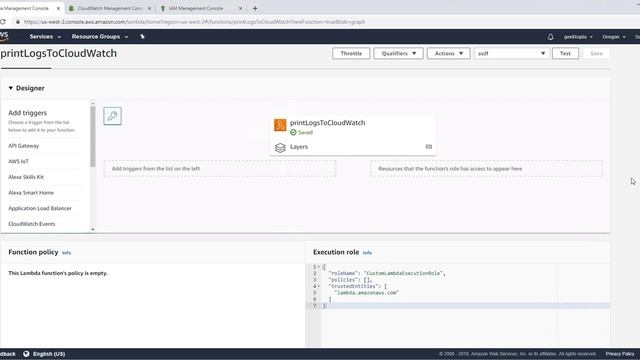Reload the page with the refresh icon
Viewport: 640px width, 360px height.
pyautogui.click(x=2, y=22)
